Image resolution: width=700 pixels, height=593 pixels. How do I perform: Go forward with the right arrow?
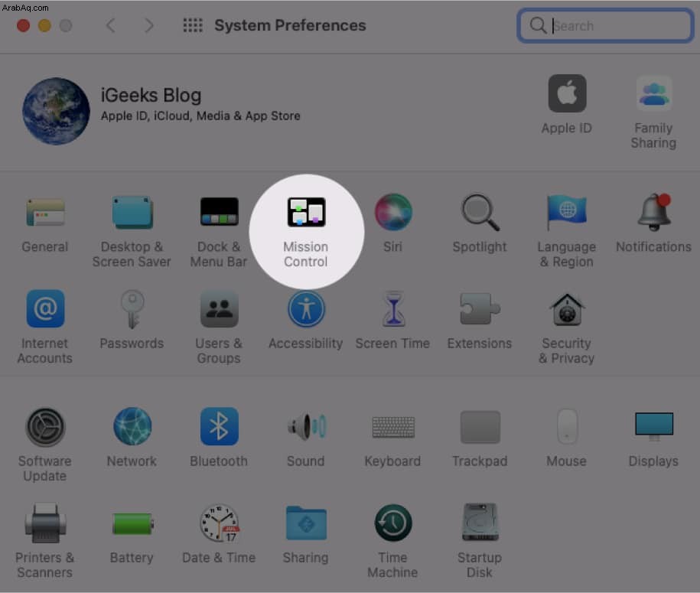pos(148,25)
